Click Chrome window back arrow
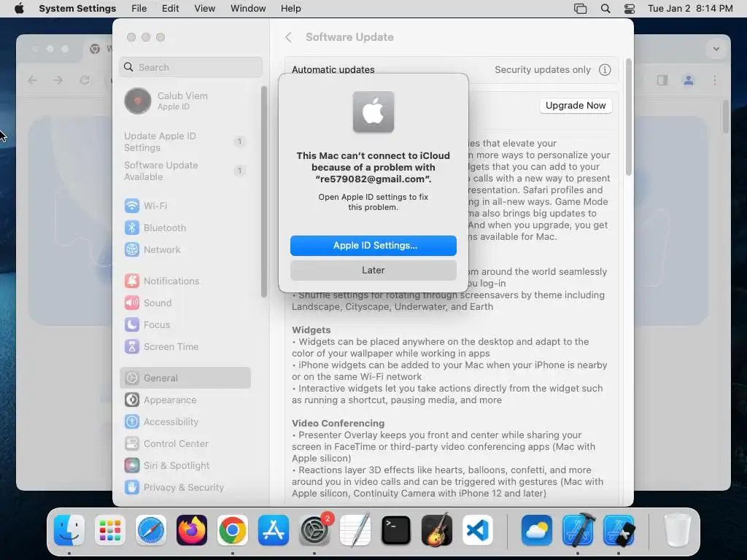 point(32,80)
